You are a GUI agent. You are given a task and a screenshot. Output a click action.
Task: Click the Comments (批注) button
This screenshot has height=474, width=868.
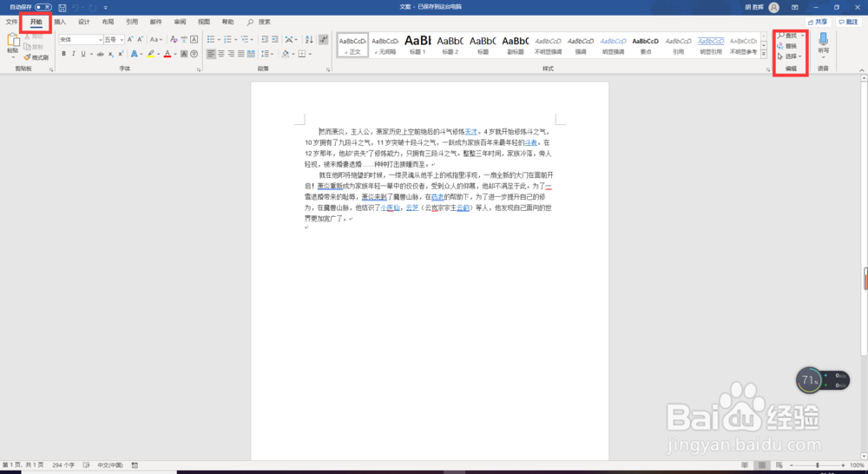click(849, 22)
